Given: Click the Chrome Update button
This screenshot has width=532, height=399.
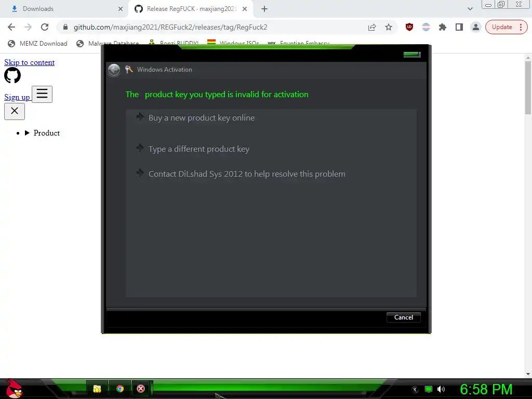Looking at the screenshot, I should pyautogui.click(x=506, y=27).
